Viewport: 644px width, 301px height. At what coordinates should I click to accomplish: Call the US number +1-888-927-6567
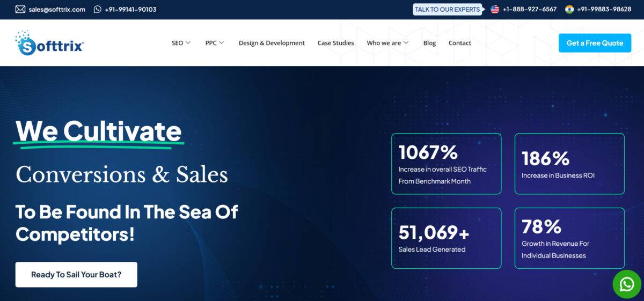[x=529, y=9]
